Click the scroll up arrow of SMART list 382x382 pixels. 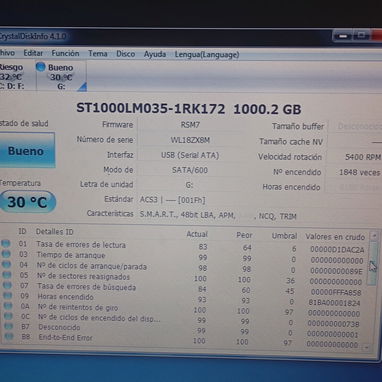[x=374, y=236]
